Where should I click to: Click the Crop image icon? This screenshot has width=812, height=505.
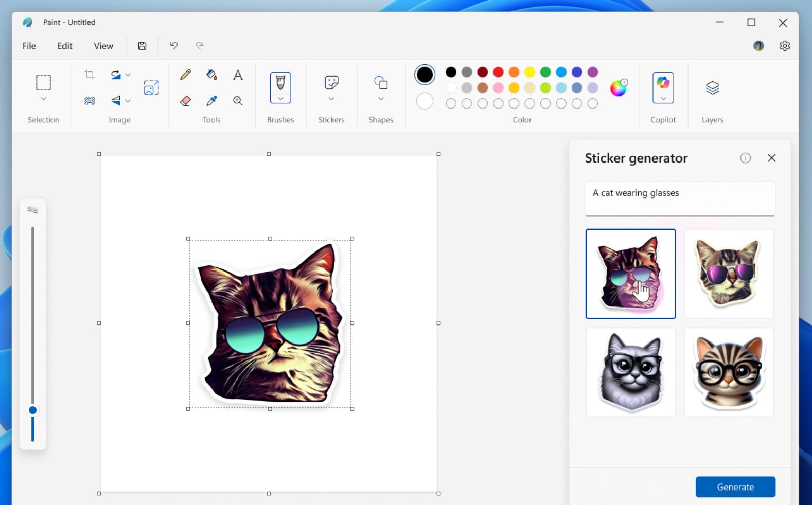click(90, 75)
